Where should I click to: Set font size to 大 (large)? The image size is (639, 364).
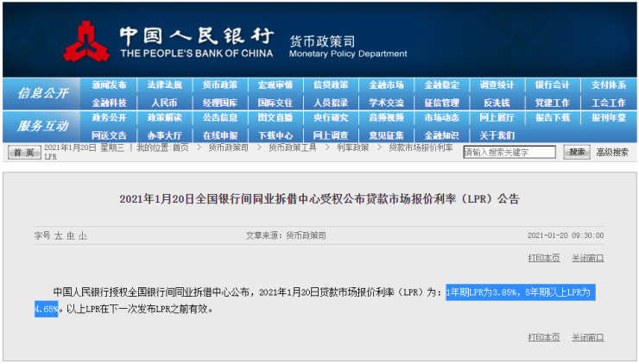click(x=59, y=235)
